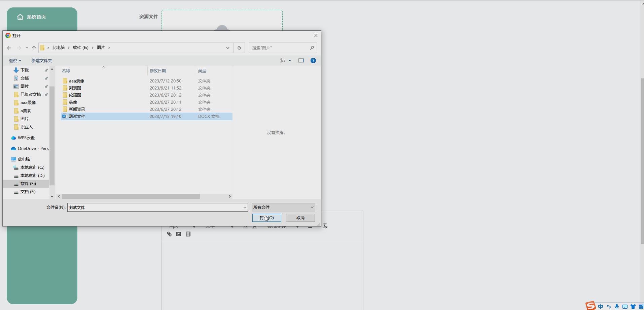Image resolution: width=644 pixels, height=310 pixels.
Task: Expand more view options arrow
Action: (x=290, y=60)
